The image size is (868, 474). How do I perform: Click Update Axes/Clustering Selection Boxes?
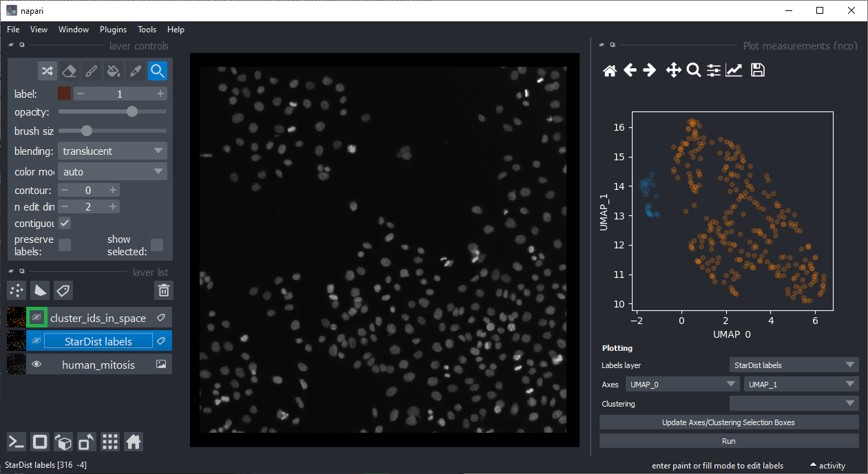point(729,422)
